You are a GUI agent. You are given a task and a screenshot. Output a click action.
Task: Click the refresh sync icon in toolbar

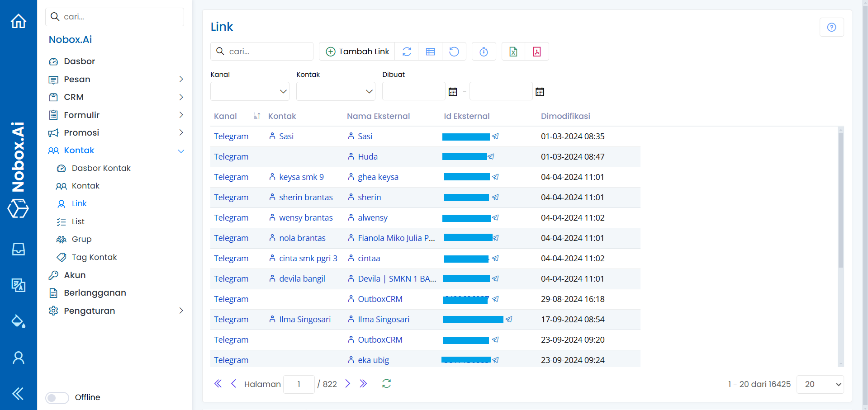coord(407,52)
